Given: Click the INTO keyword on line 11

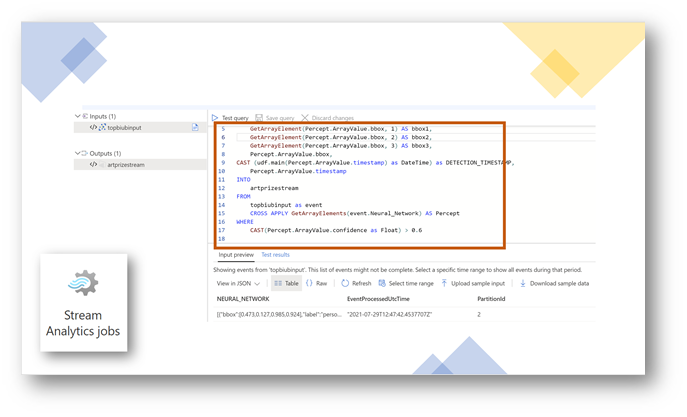Looking at the screenshot, I should pyautogui.click(x=243, y=180).
